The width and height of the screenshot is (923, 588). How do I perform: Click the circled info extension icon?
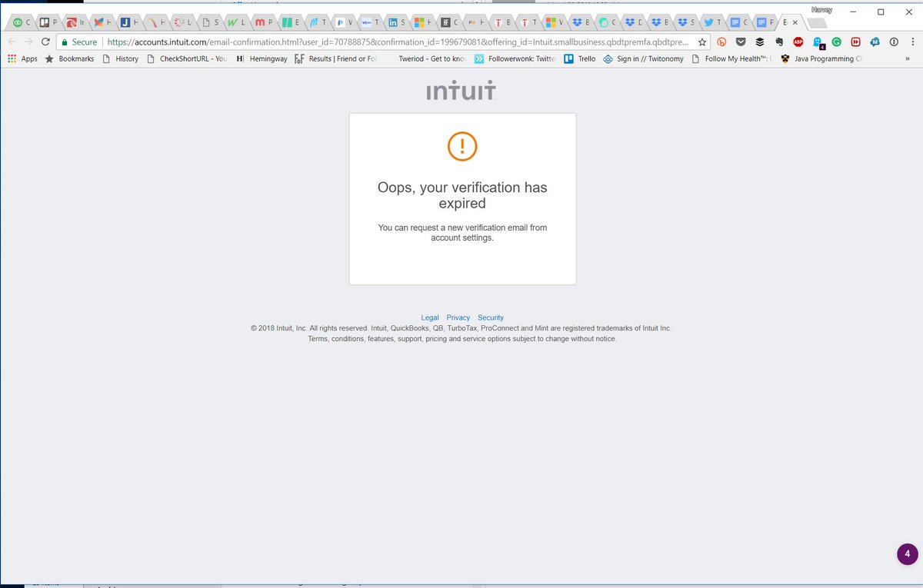(893, 42)
